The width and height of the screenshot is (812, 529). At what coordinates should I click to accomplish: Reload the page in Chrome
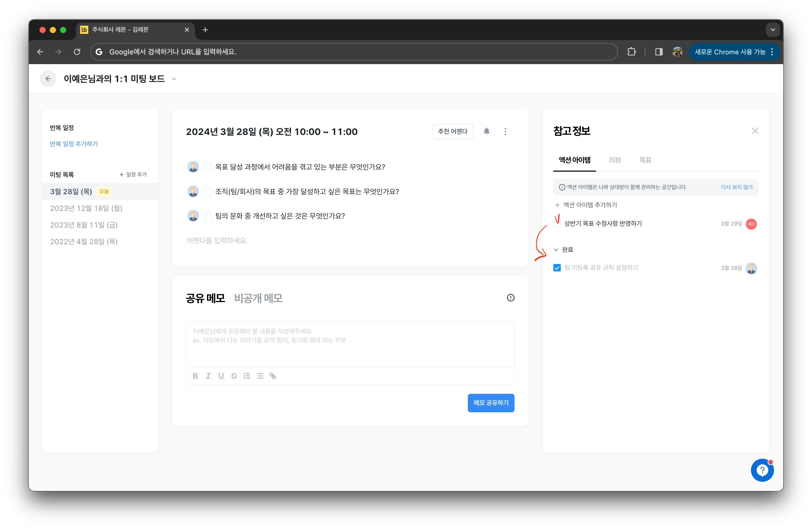click(x=77, y=52)
